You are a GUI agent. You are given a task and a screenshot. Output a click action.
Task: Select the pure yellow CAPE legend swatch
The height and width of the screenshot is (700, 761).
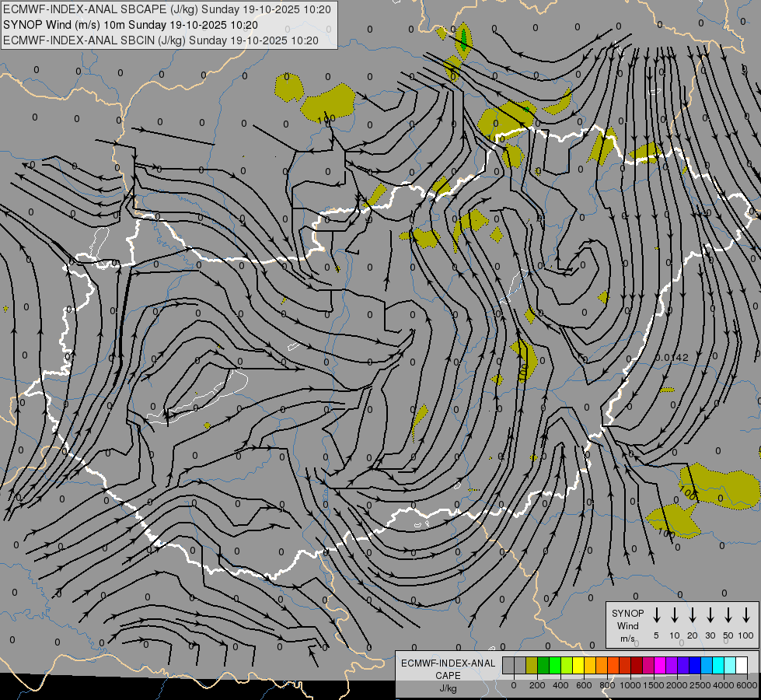pos(578,665)
